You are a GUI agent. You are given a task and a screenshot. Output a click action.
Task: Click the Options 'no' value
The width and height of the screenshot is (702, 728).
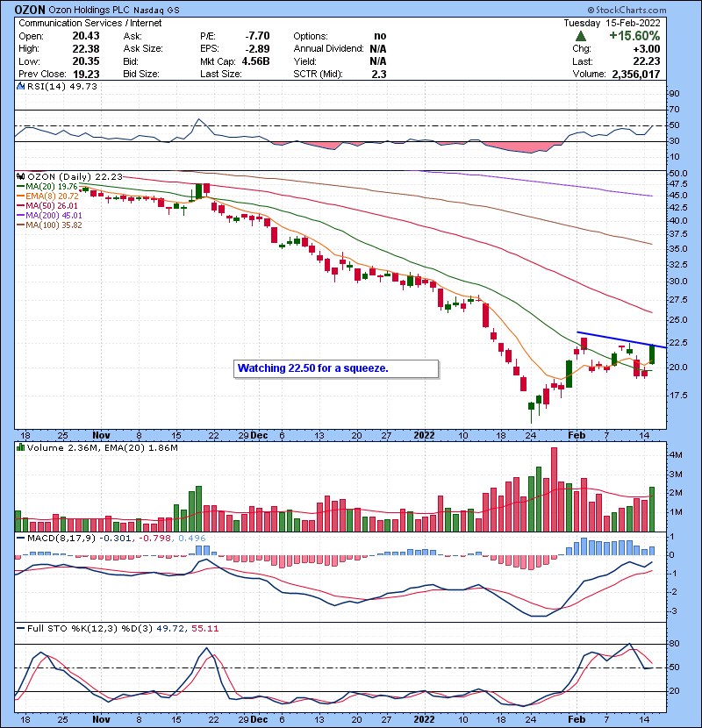click(x=380, y=36)
